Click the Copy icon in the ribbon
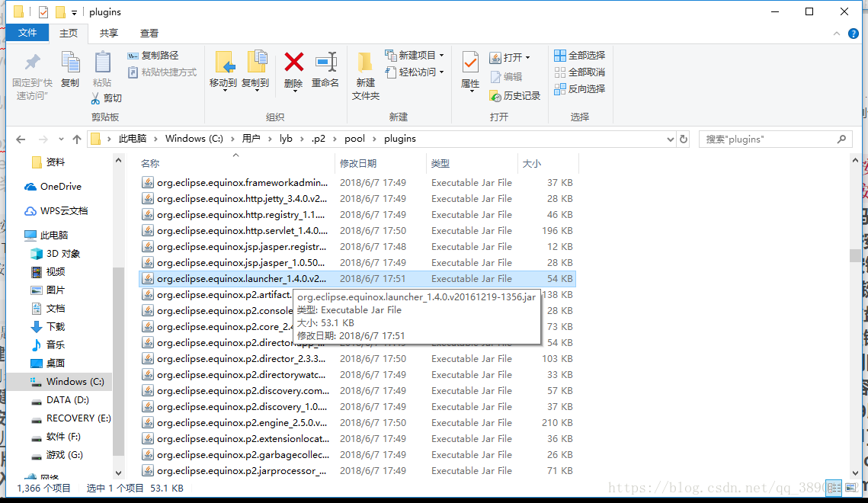 [70, 62]
